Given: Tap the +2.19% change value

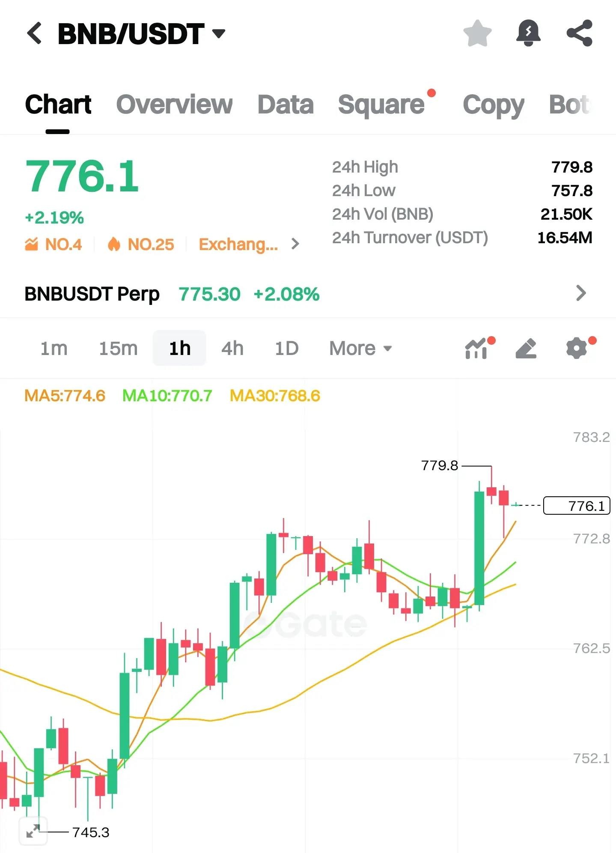Looking at the screenshot, I should point(54,218).
